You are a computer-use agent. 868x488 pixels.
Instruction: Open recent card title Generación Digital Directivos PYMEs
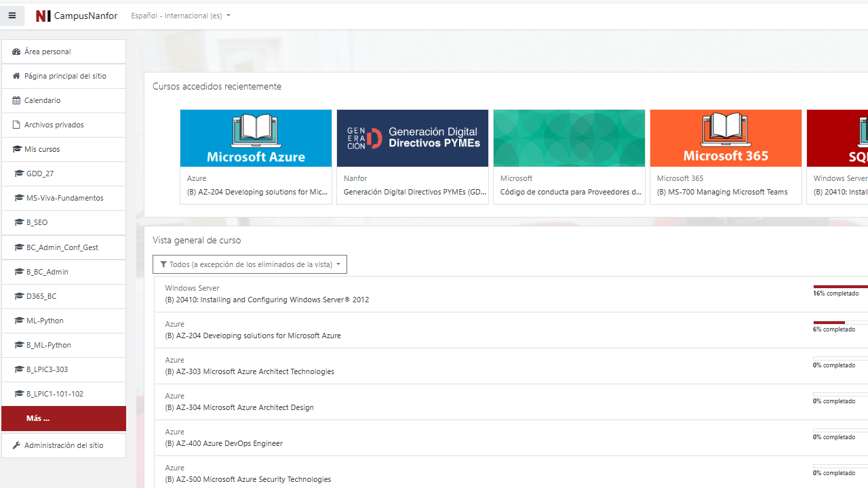415,192
